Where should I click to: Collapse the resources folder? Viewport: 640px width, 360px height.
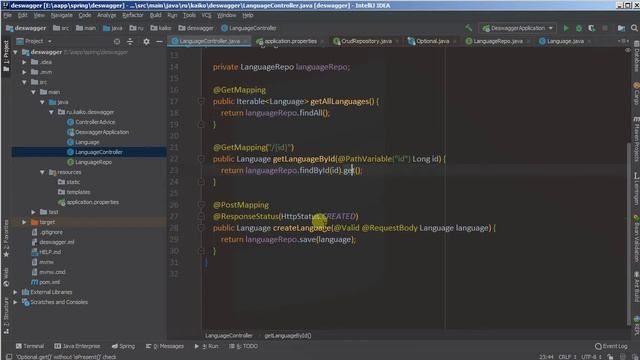point(42,172)
